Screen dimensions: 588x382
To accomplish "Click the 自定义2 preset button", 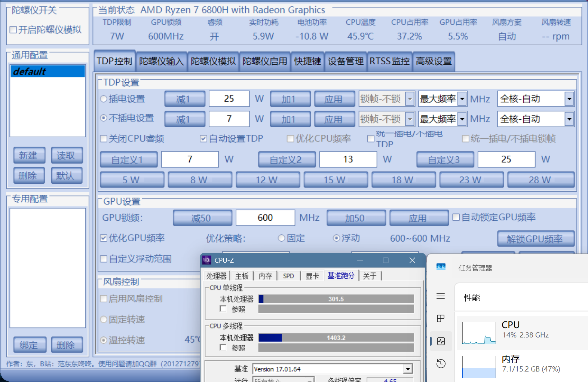I will 287,159.
